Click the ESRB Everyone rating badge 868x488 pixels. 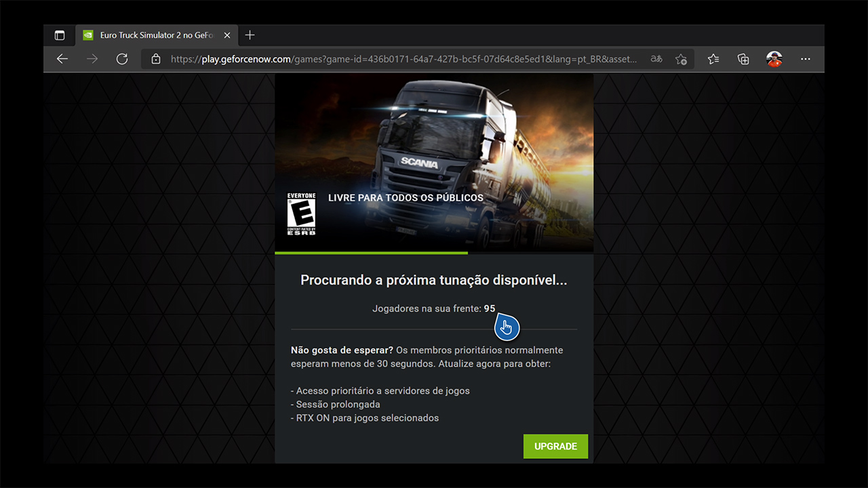(301, 213)
